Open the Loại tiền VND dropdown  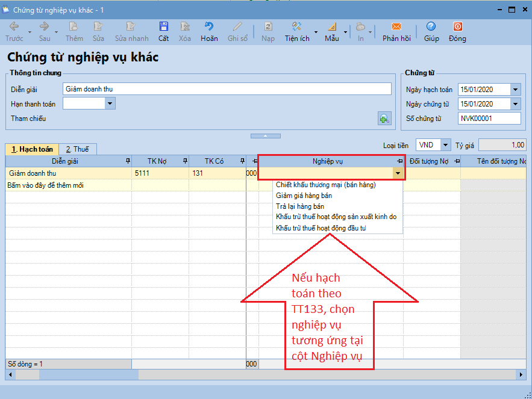click(x=446, y=145)
